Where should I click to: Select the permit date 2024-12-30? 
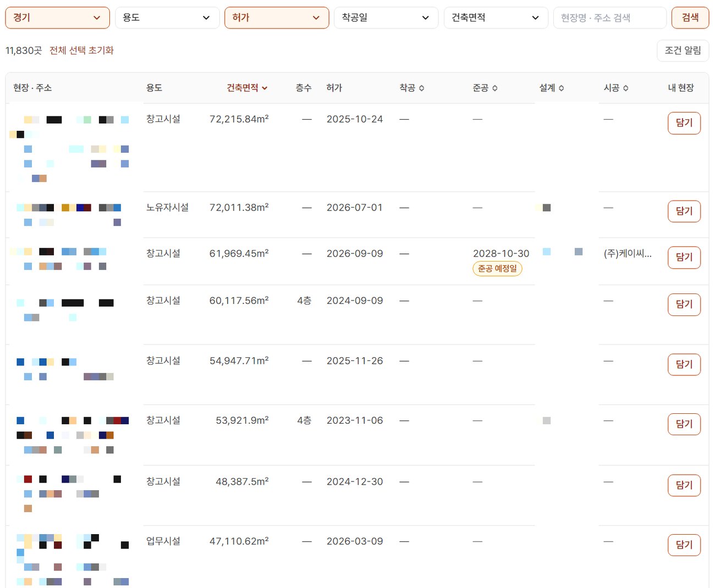pos(355,481)
